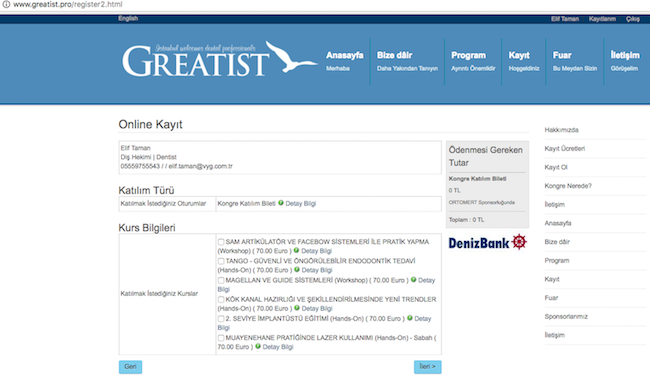
Task: Click green info icon for SAM Artikülatör course
Action: [296, 250]
